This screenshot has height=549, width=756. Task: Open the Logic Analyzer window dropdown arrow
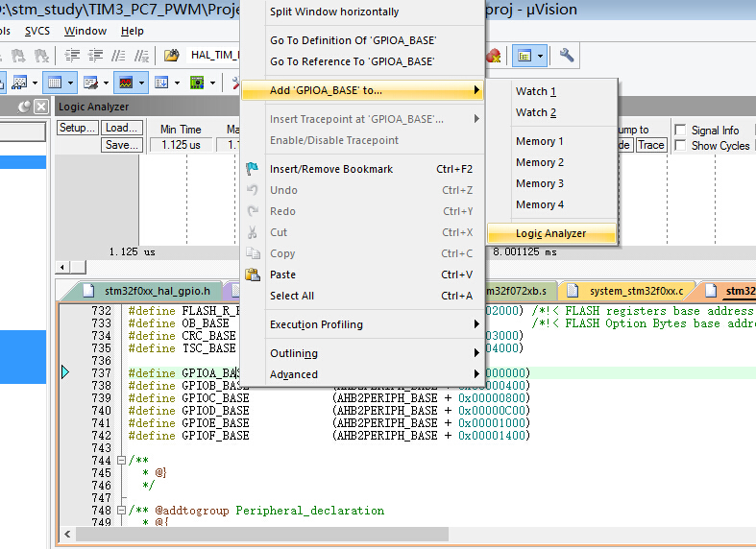click(141, 83)
